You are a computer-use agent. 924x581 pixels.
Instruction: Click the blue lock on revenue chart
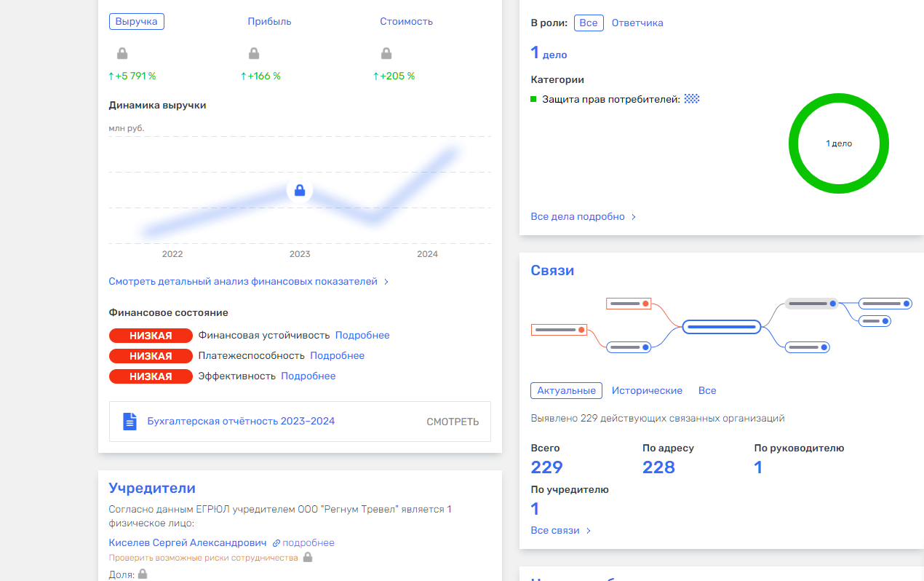point(299,191)
